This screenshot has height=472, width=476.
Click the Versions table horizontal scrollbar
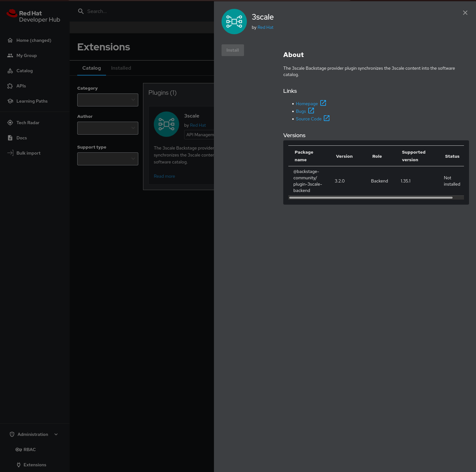pos(371,198)
